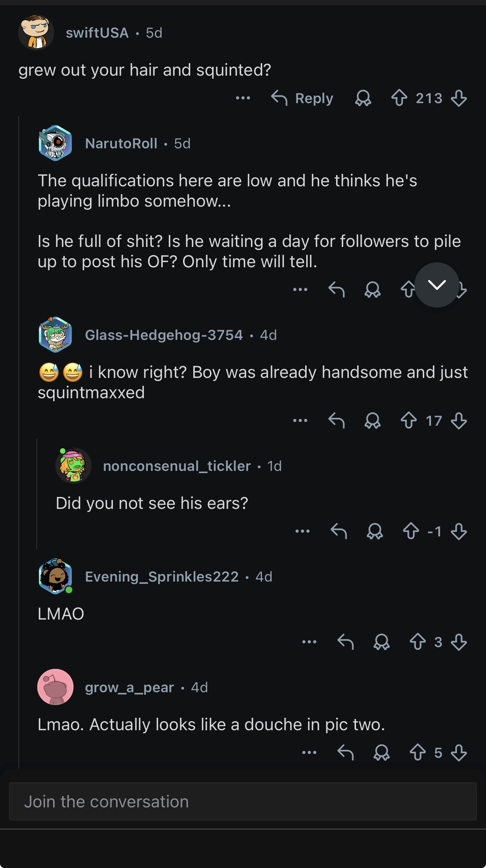The image size is (486, 868).
Task: Downvote swiftUSA's top comment
Action: coord(458,98)
